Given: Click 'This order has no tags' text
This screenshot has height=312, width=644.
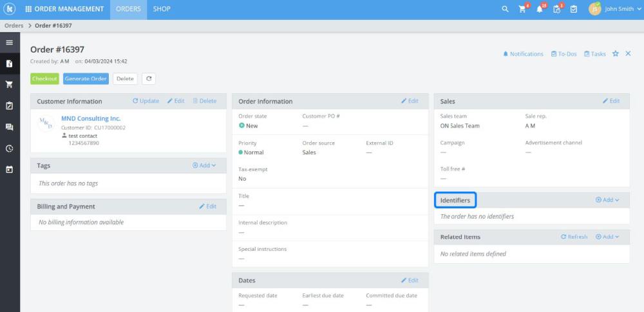Looking at the screenshot, I should tap(68, 183).
